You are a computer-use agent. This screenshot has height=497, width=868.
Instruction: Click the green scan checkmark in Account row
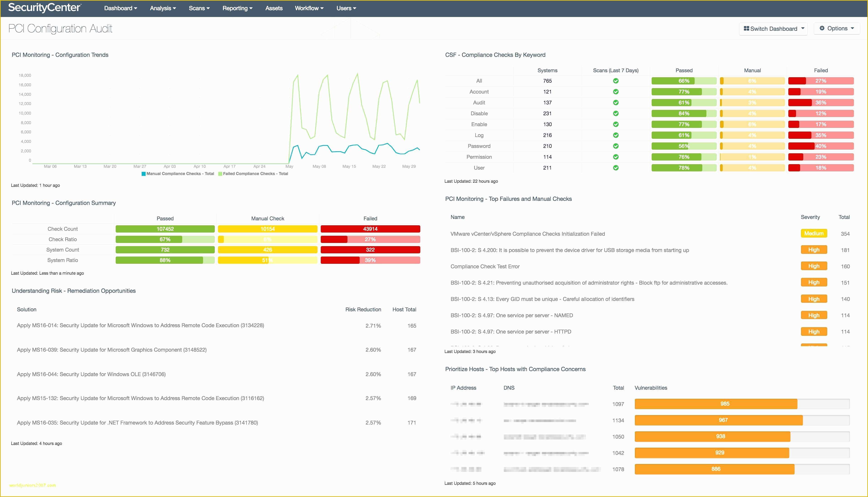(615, 92)
